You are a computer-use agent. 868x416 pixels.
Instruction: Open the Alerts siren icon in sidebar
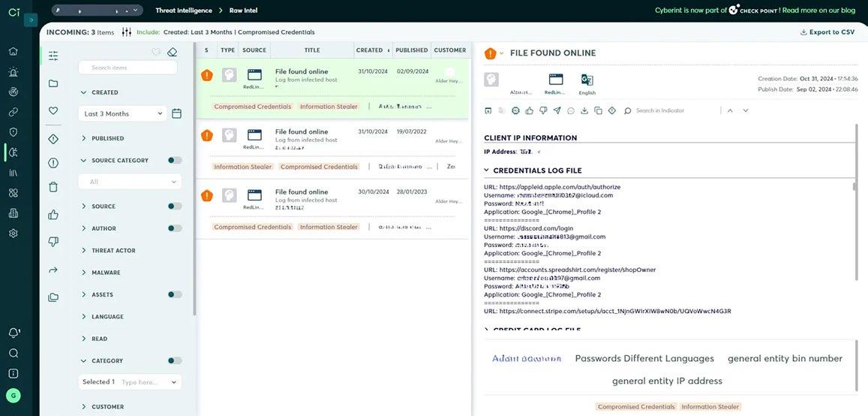click(14, 71)
